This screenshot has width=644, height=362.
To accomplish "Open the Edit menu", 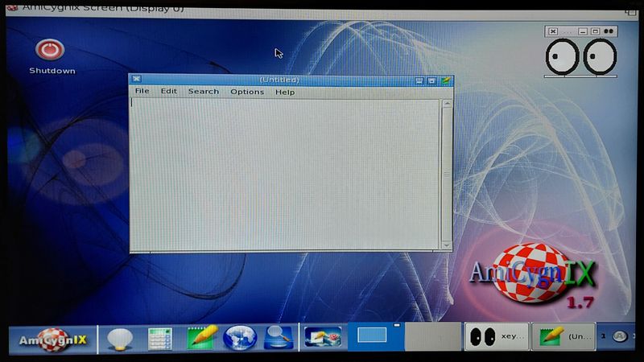I will tap(168, 92).
